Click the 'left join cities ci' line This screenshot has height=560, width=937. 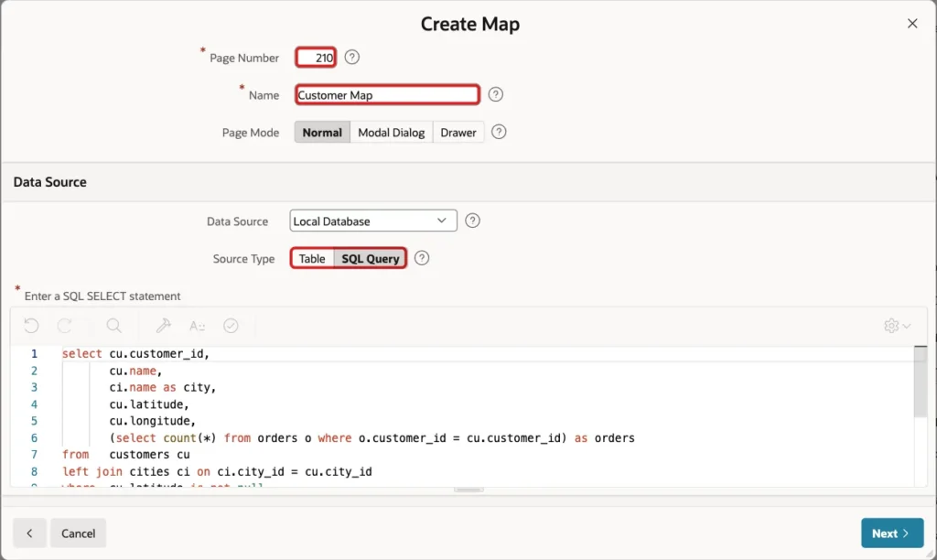tap(217, 471)
